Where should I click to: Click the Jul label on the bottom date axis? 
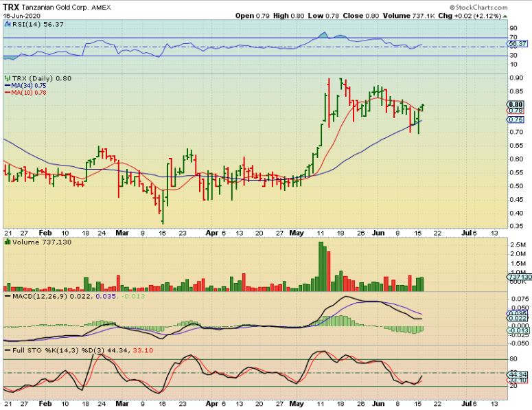coord(467,404)
